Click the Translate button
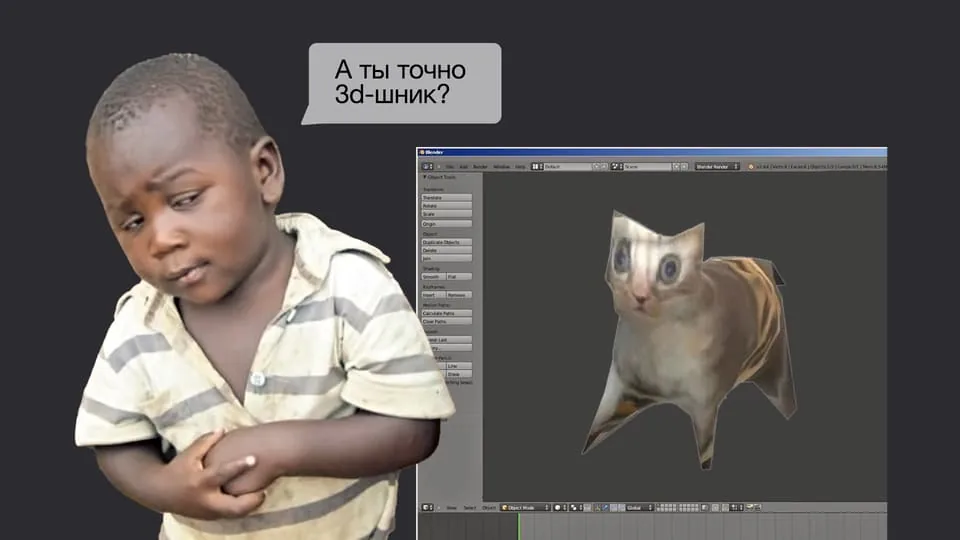Screen dimensions: 960x540 click(x=446, y=198)
